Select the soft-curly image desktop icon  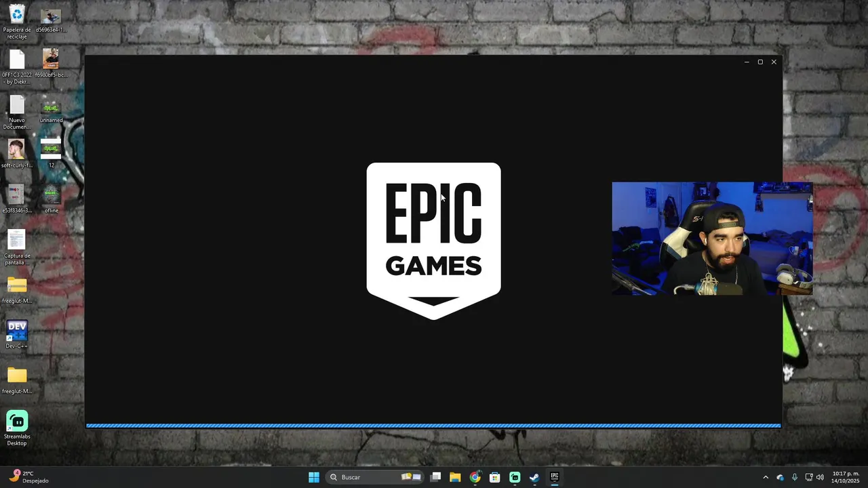17,154
